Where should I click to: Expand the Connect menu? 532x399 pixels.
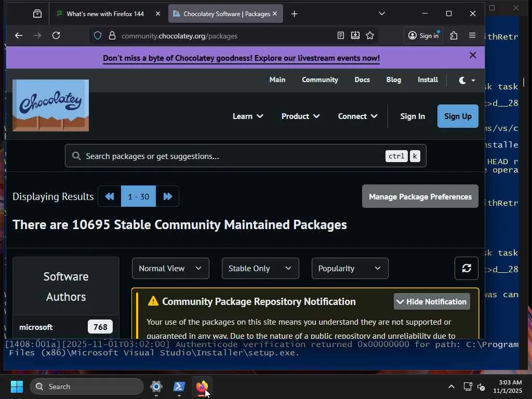[357, 116]
